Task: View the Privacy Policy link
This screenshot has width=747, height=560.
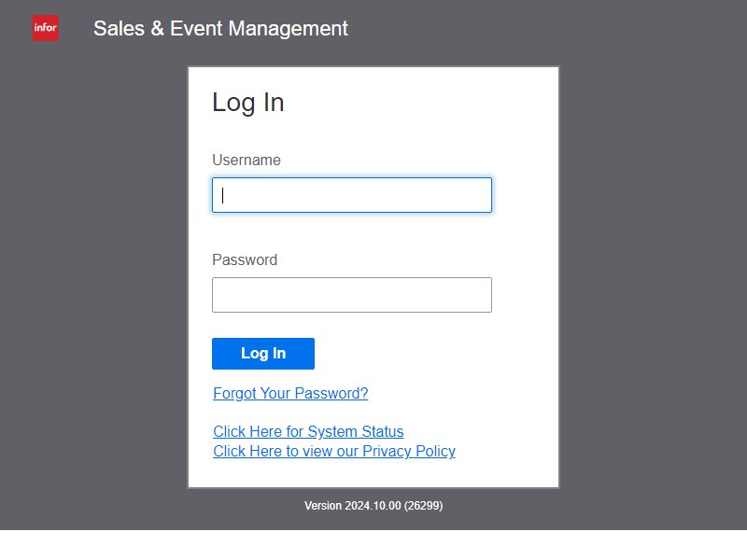Action: [x=334, y=451]
